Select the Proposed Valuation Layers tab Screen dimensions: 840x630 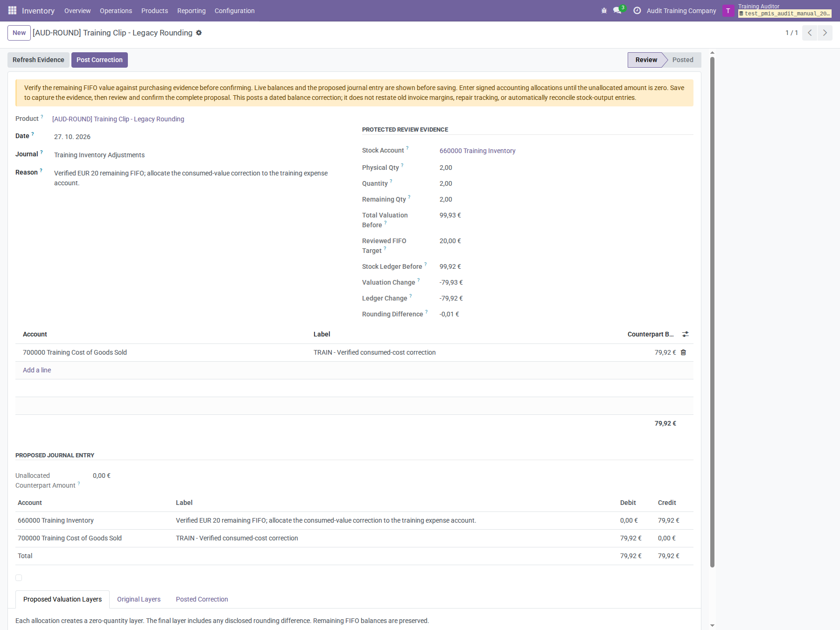[63, 599]
